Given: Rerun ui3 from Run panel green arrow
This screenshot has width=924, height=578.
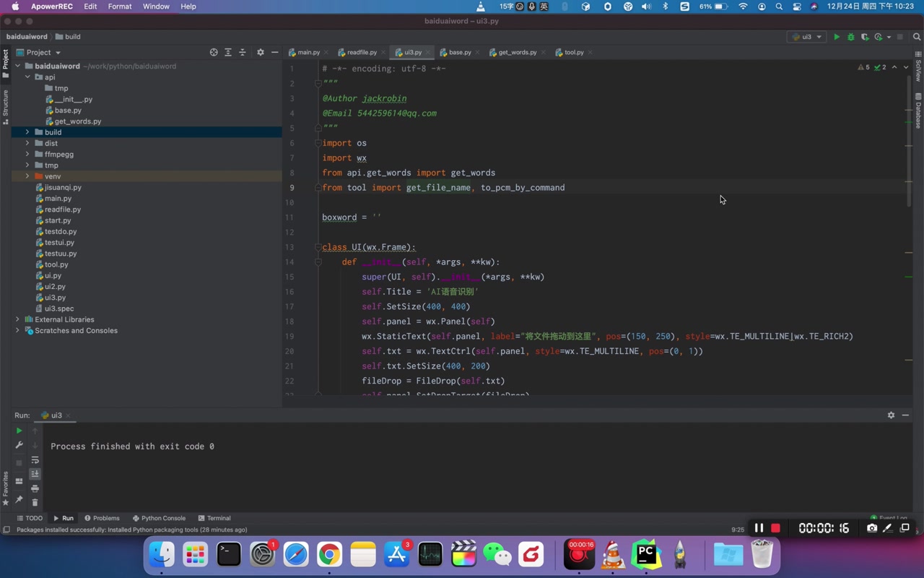Looking at the screenshot, I should click(19, 431).
